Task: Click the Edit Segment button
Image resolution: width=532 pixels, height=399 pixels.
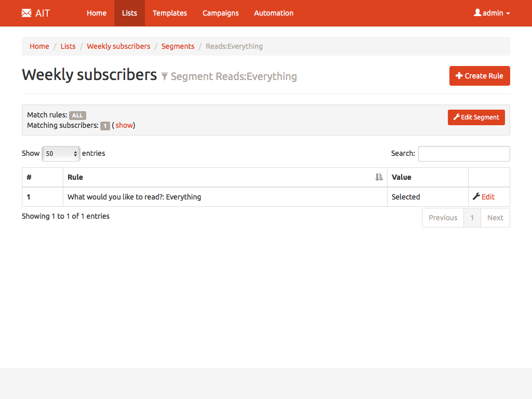Action: pyautogui.click(x=476, y=117)
